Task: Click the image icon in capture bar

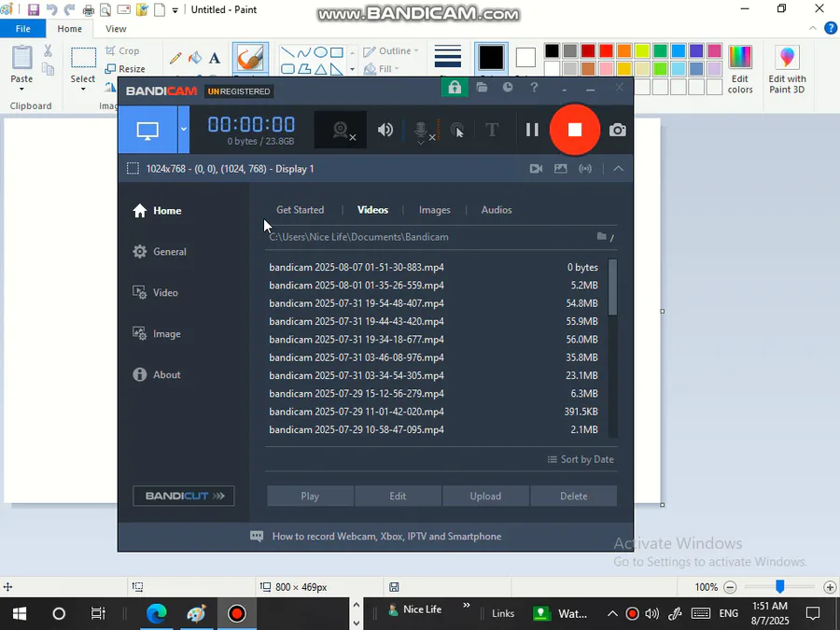Action: pos(560,169)
